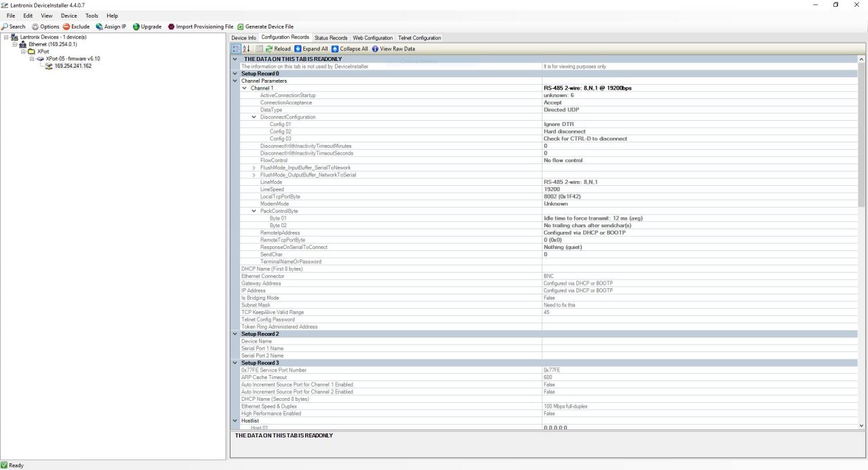Screen dimensions: 868x470
Task: Open Options from the toolbar
Action: coord(45,26)
